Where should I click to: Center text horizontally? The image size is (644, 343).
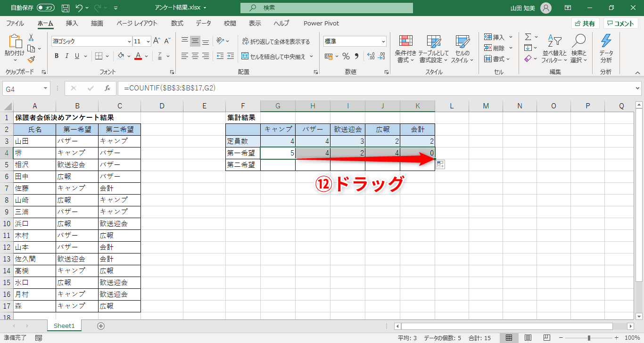195,56
